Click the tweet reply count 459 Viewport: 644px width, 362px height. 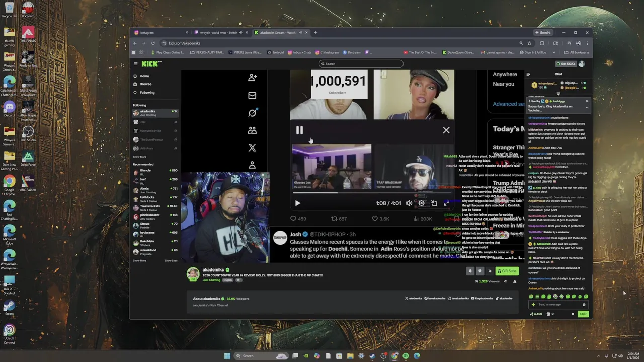point(298,219)
